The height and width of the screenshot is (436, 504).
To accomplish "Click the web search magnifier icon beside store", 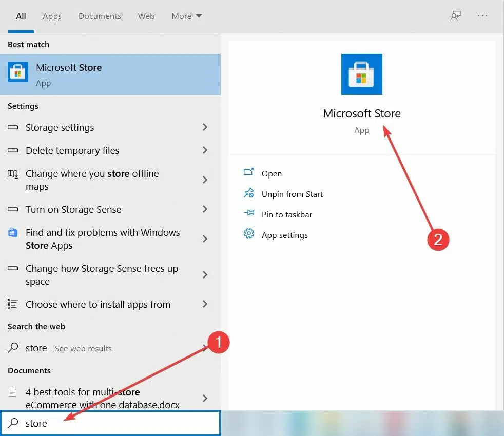I will [13, 348].
